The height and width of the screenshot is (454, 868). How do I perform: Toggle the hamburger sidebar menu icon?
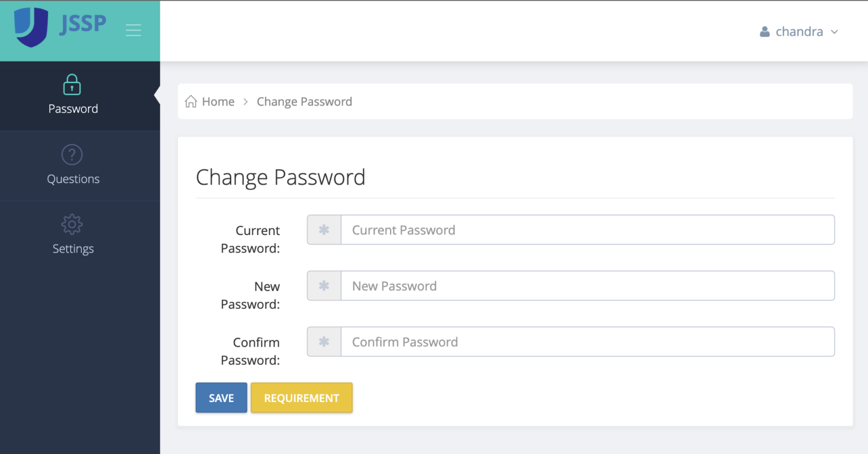click(133, 30)
